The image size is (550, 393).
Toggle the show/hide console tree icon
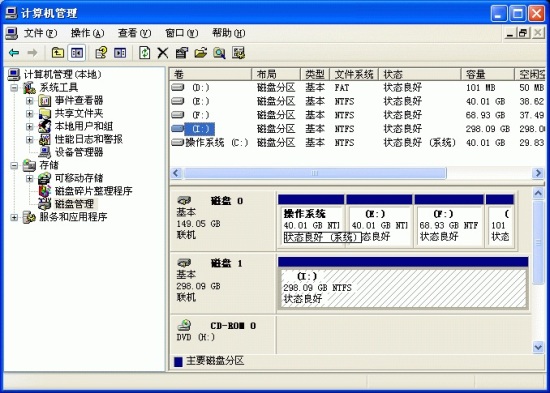[77, 53]
